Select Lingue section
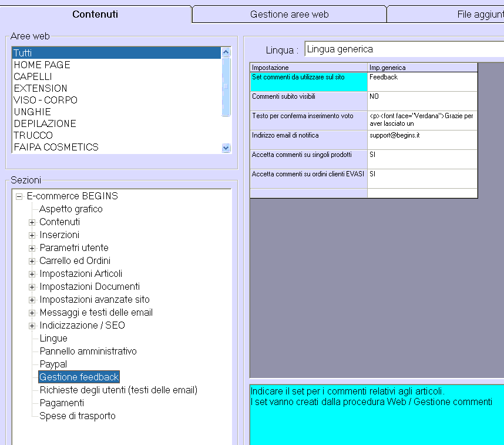504x445 pixels. (x=53, y=339)
